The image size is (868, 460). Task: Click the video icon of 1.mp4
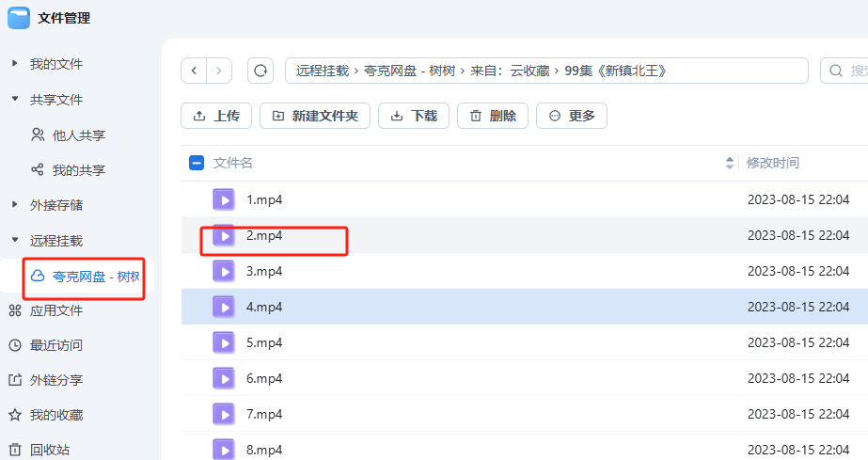click(x=223, y=199)
